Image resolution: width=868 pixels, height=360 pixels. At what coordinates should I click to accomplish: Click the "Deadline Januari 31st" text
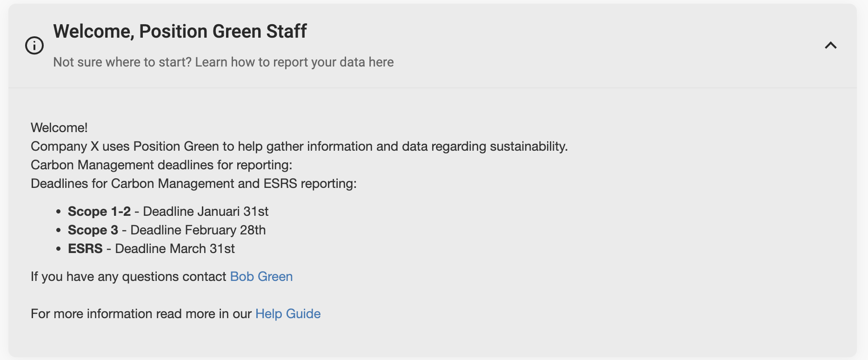coord(206,212)
